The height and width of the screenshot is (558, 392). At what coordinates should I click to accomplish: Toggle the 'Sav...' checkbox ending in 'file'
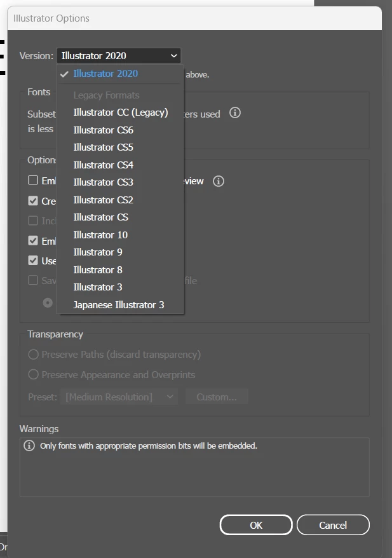tap(33, 280)
